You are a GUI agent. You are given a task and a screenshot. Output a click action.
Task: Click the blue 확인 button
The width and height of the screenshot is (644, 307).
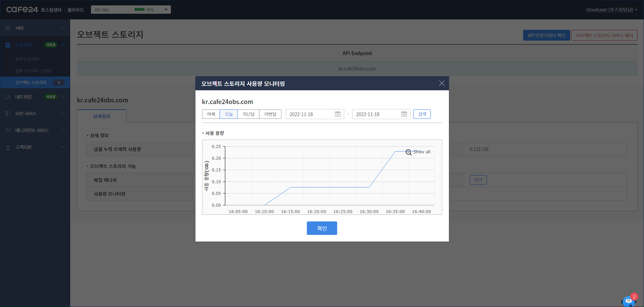[322, 228]
